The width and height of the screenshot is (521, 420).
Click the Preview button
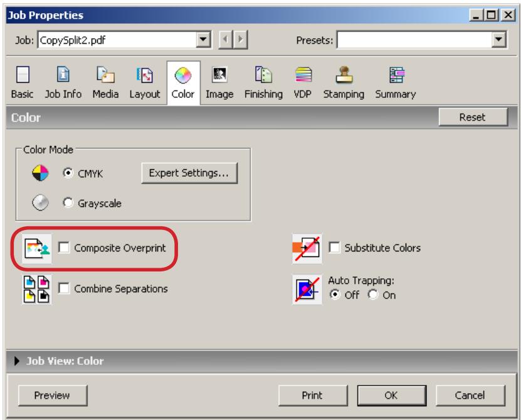coord(53,396)
